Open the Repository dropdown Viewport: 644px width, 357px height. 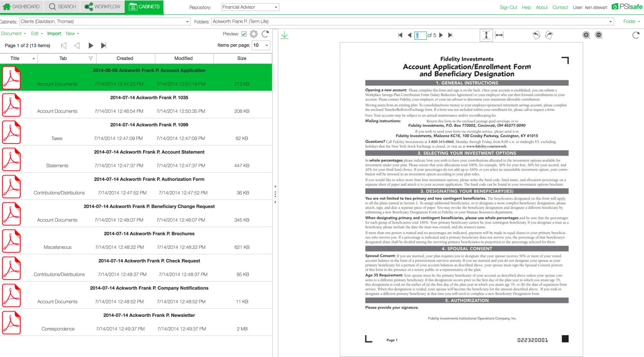[x=250, y=7]
